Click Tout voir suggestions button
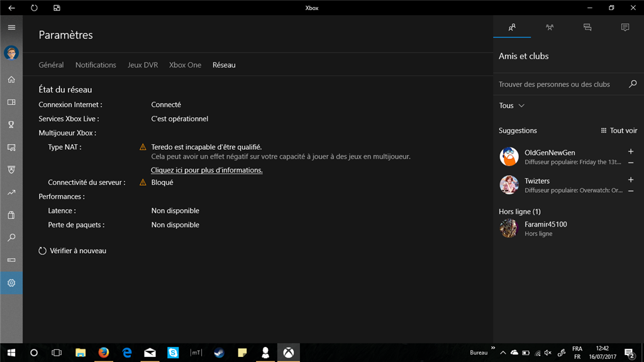This screenshot has width=644, height=362. click(619, 130)
